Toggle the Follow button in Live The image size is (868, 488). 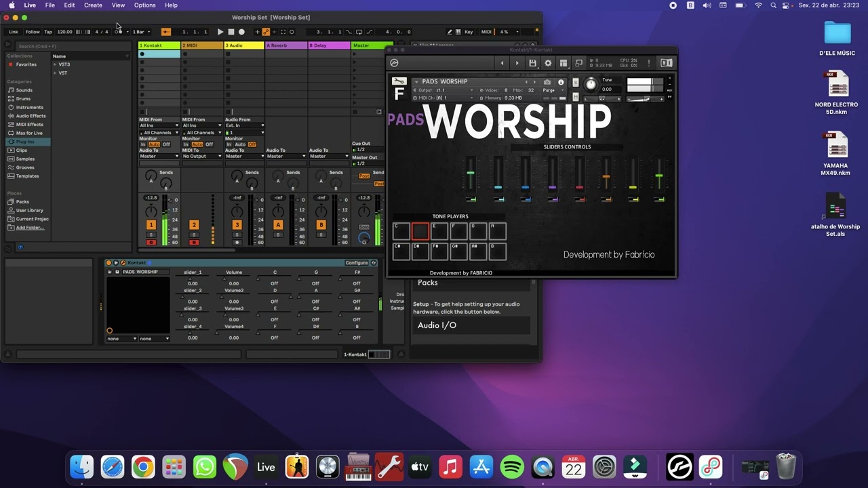pos(33,32)
